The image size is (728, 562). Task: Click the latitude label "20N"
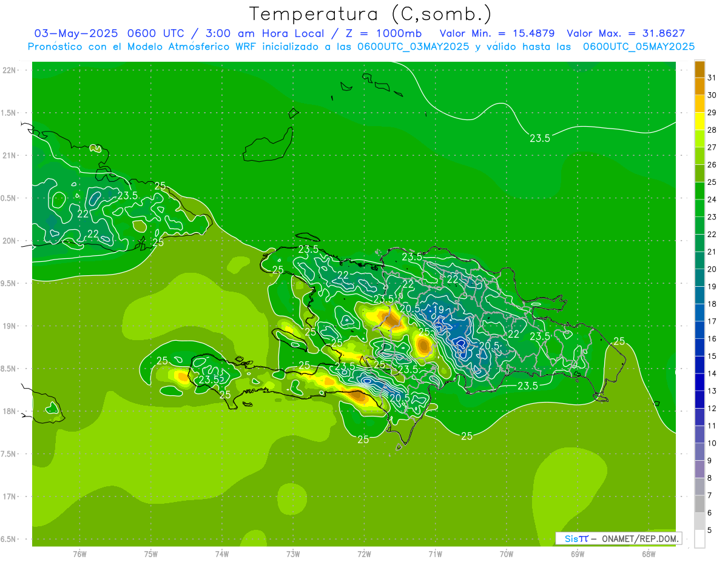[9, 241]
